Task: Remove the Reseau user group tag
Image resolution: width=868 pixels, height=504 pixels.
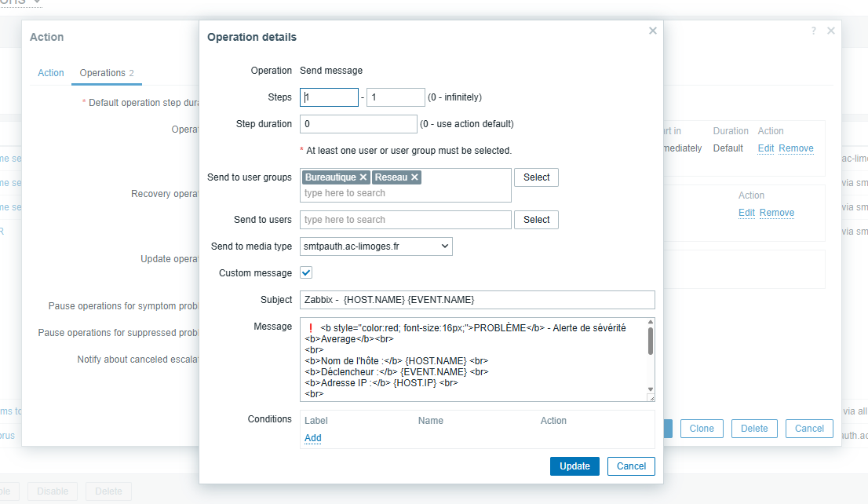Action: pyautogui.click(x=414, y=177)
